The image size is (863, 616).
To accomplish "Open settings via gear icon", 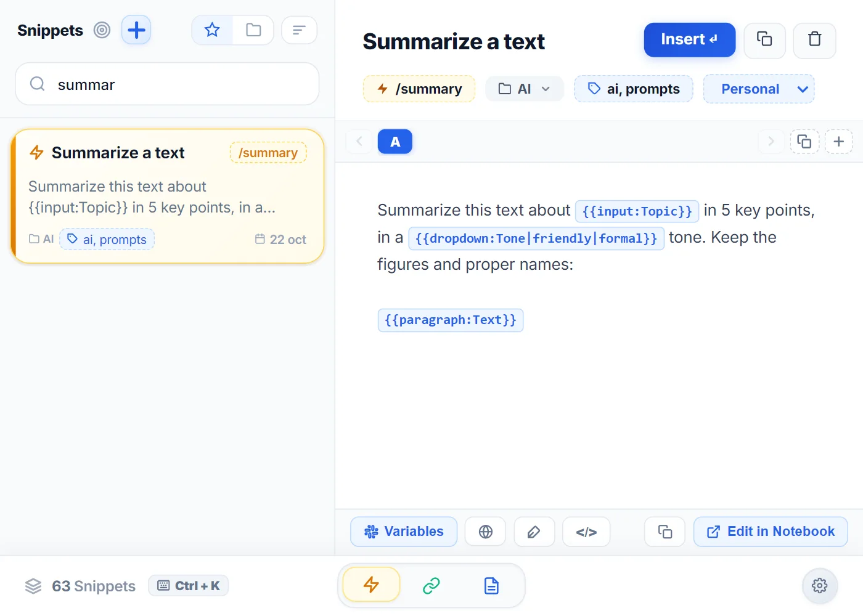I will point(819,585).
